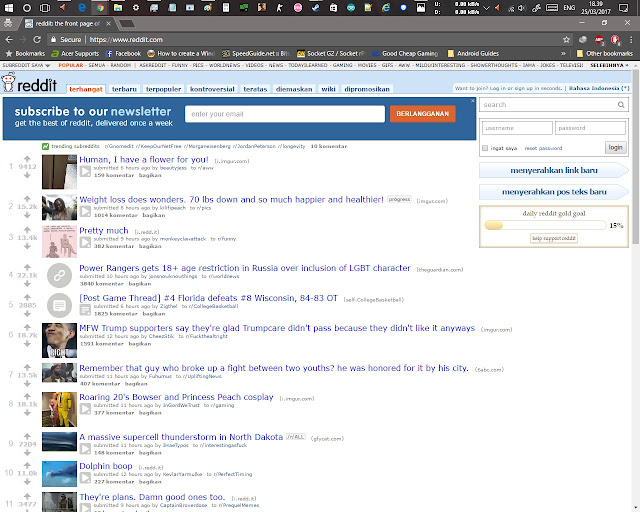640x512 pixels.
Task: Check the "ingat saya" remember me box
Action: pos(485,148)
